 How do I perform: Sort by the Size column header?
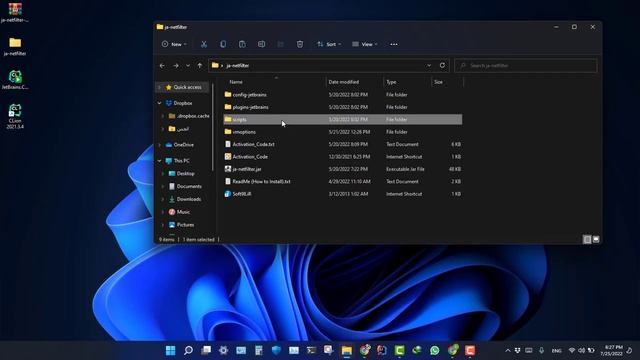tap(438, 82)
